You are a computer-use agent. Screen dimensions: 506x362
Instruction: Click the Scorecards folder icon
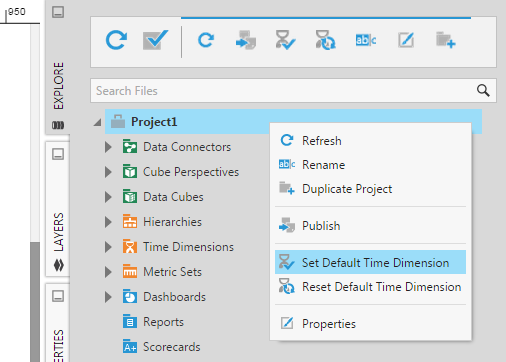point(130,346)
